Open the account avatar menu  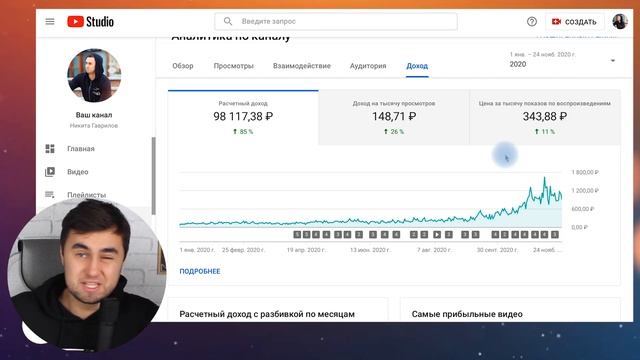(x=620, y=21)
